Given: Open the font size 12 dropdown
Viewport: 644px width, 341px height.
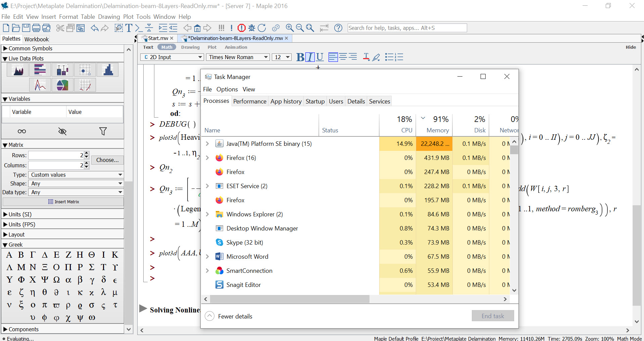Looking at the screenshot, I should tap(282, 57).
